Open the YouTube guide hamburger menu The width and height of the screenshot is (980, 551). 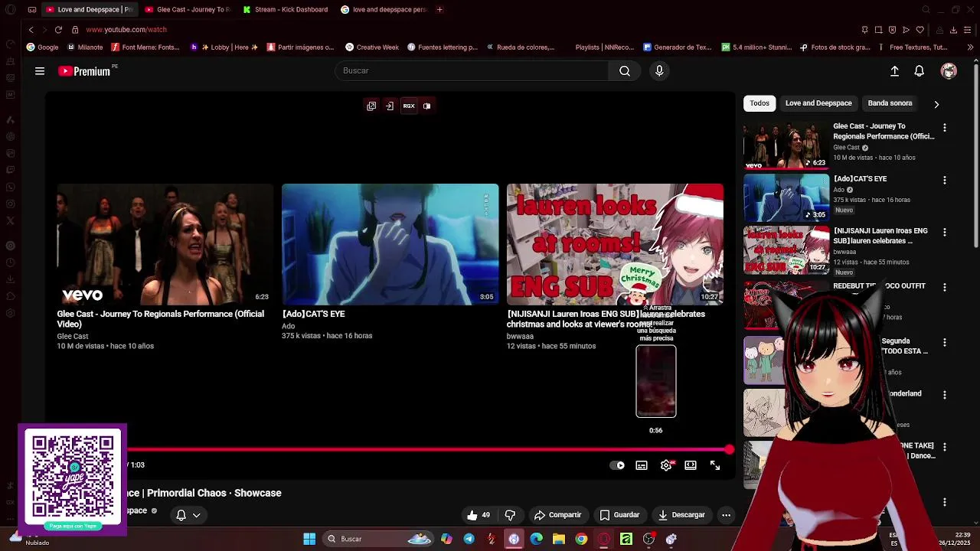pos(40,71)
